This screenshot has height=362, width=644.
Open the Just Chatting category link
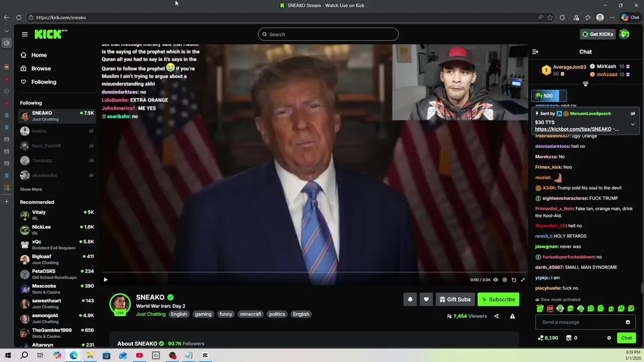click(150, 314)
